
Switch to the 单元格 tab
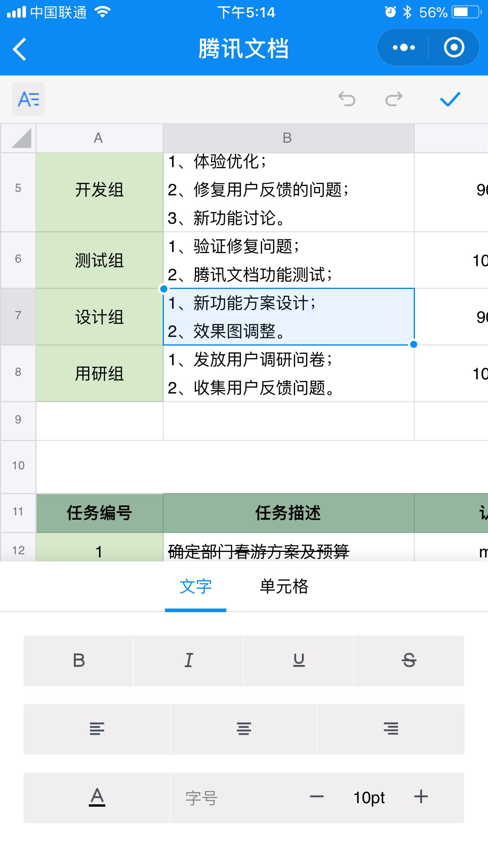coord(284,587)
